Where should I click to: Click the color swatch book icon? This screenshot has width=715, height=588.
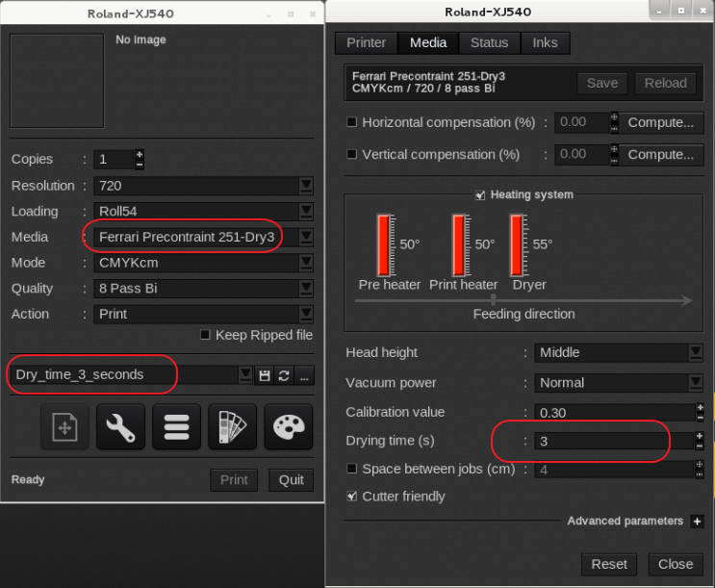tap(232, 427)
